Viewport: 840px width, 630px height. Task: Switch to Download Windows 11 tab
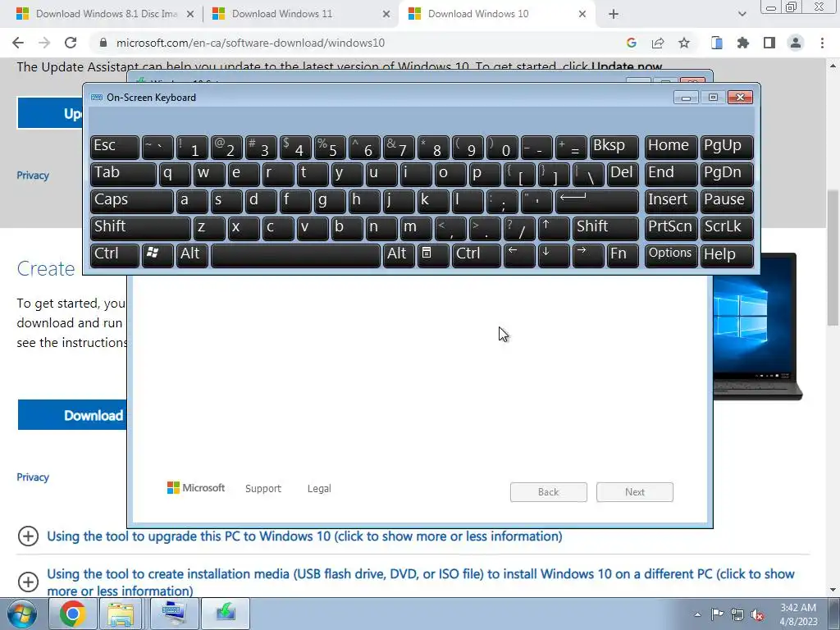pos(300,14)
